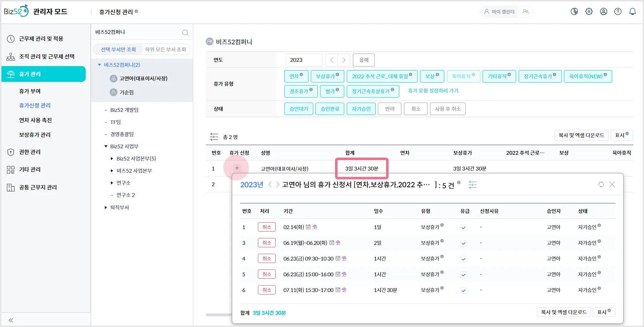Click 복사 및 엑셀 다운로드 above main table
Screen dimensions: 644x327
(x=581, y=135)
